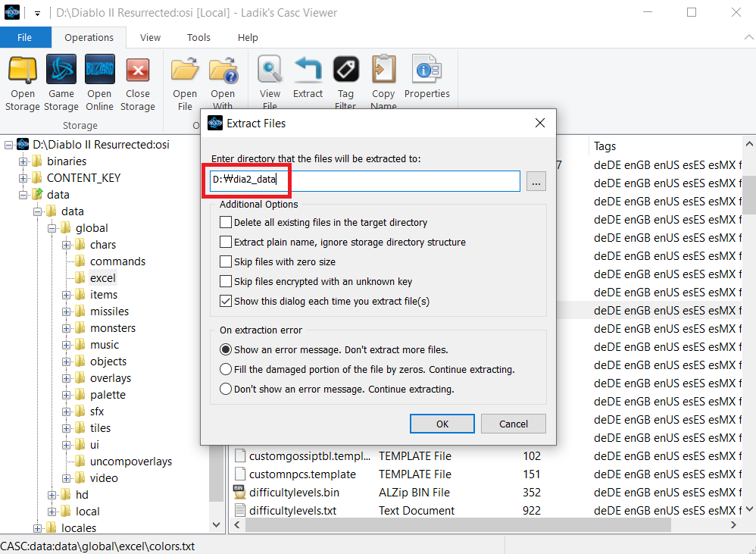This screenshot has height=554, width=756.
Task: Click the tree panel scroll down arrow
Action: coord(217,524)
